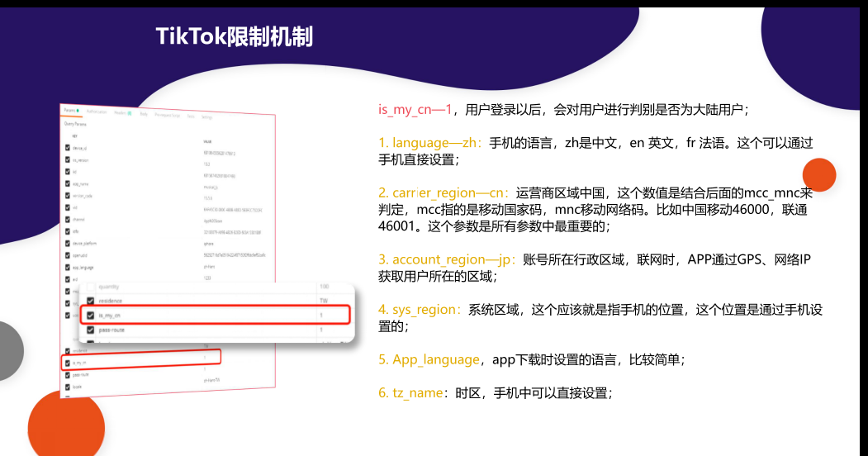This screenshot has width=868, height=456.
Task: Switch to the Tests tab
Action: 191,116
